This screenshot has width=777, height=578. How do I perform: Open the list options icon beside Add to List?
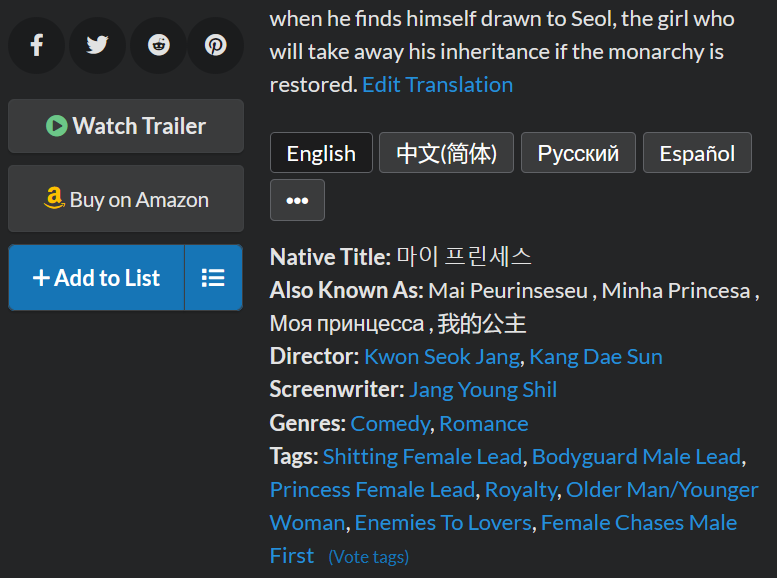[213, 278]
